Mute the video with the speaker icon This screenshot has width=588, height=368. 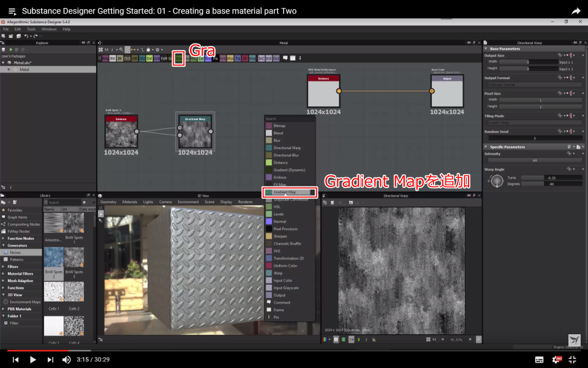[x=66, y=360]
